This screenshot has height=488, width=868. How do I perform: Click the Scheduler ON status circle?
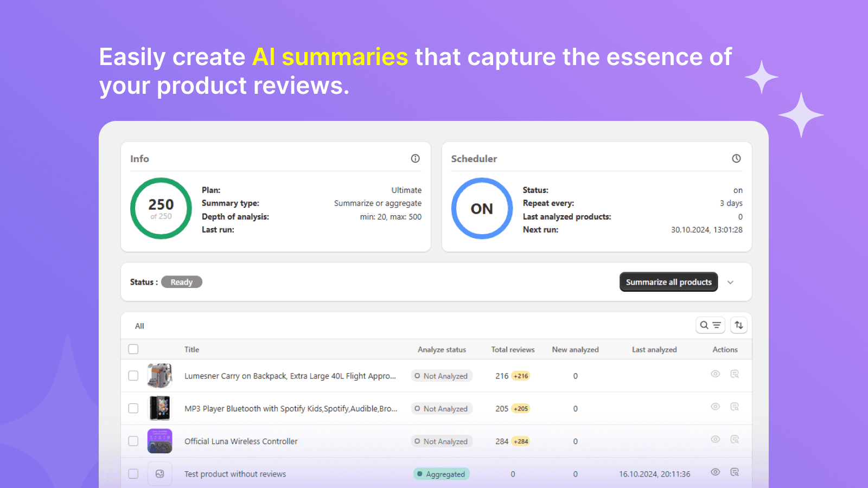482,209
